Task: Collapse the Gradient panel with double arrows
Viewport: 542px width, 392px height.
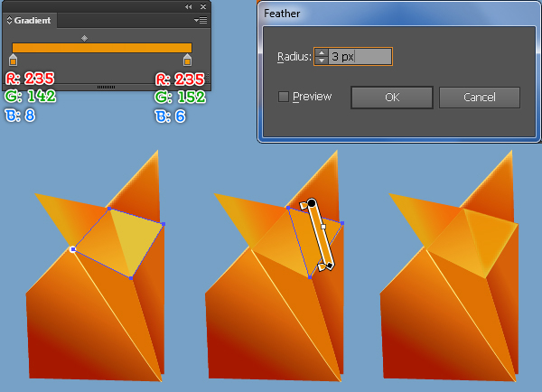Action: pos(188,6)
